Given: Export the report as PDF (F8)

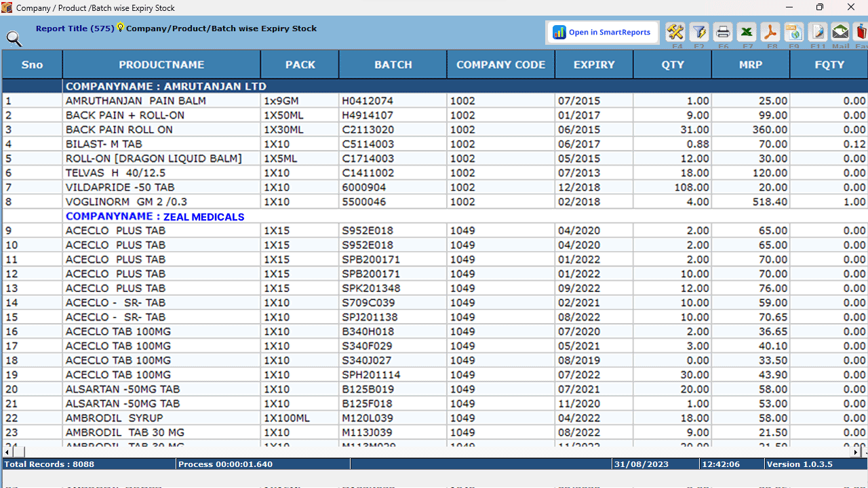Looking at the screenshot, I should pos(770,32).
